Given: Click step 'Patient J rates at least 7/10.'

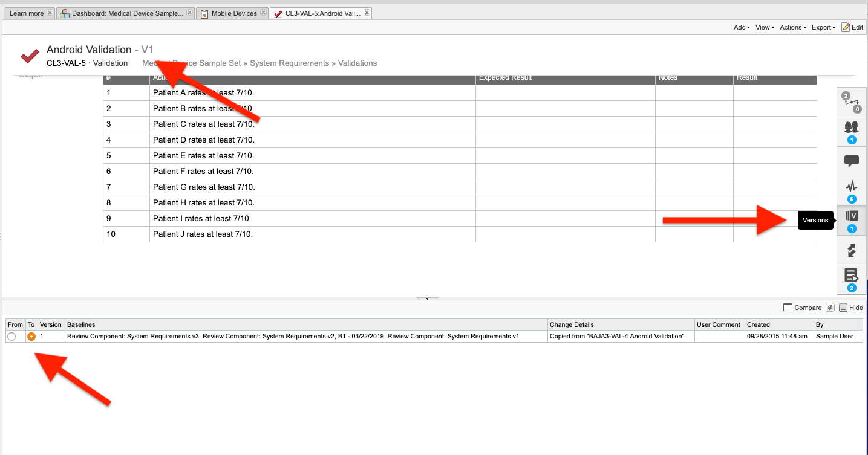Looking at the screenshot, I should coord(203,234).
